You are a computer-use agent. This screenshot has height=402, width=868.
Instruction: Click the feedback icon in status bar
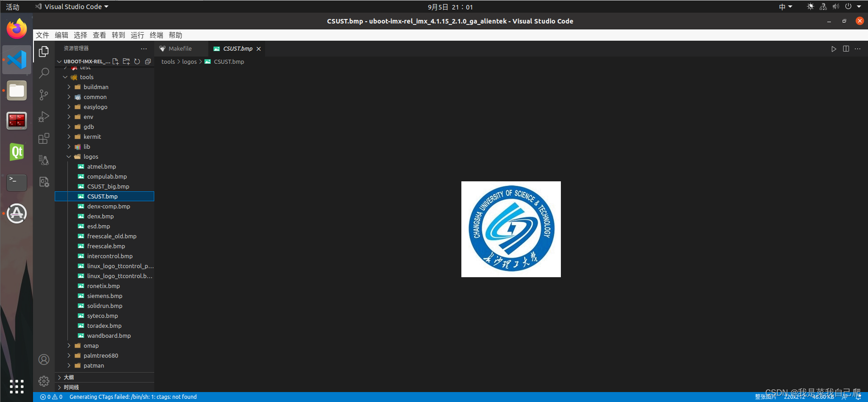844,397
